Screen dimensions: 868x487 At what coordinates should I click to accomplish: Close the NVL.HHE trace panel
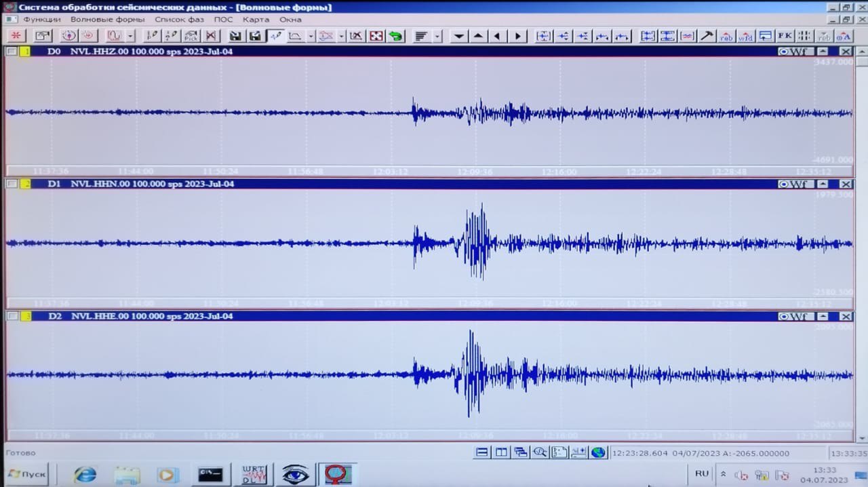(x=846, y=316)
